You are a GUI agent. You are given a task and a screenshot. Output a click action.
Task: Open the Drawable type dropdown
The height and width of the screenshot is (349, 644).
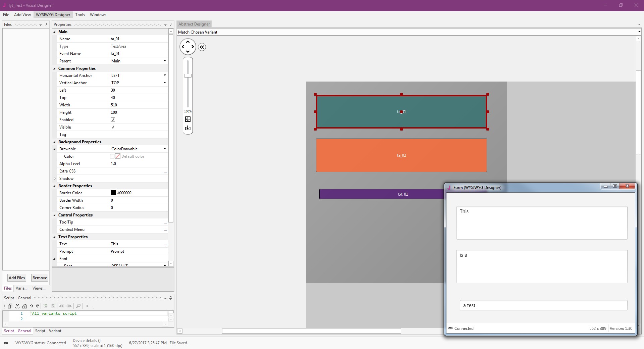[165, 149]
